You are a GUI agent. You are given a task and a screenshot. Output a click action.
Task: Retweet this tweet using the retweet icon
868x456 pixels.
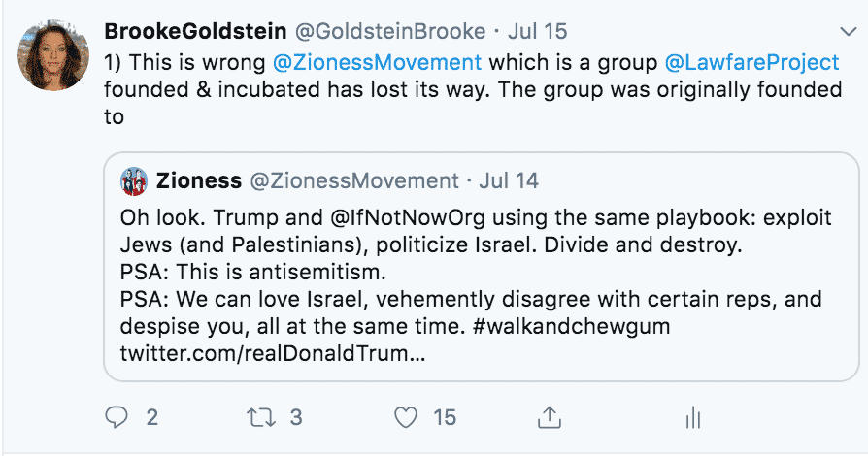pos(261,418)
